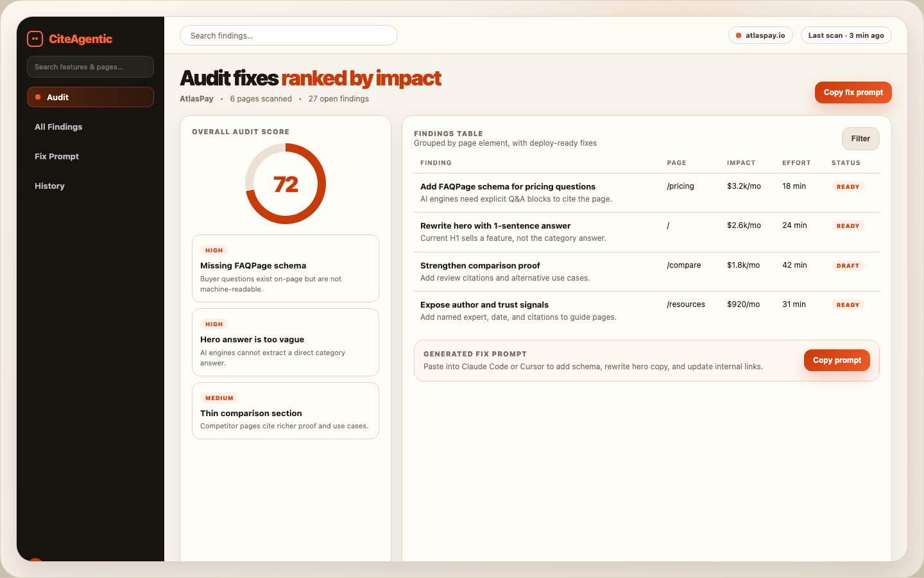
Task: Click READY status on Rewrite hero row
Action: (848, 226)
